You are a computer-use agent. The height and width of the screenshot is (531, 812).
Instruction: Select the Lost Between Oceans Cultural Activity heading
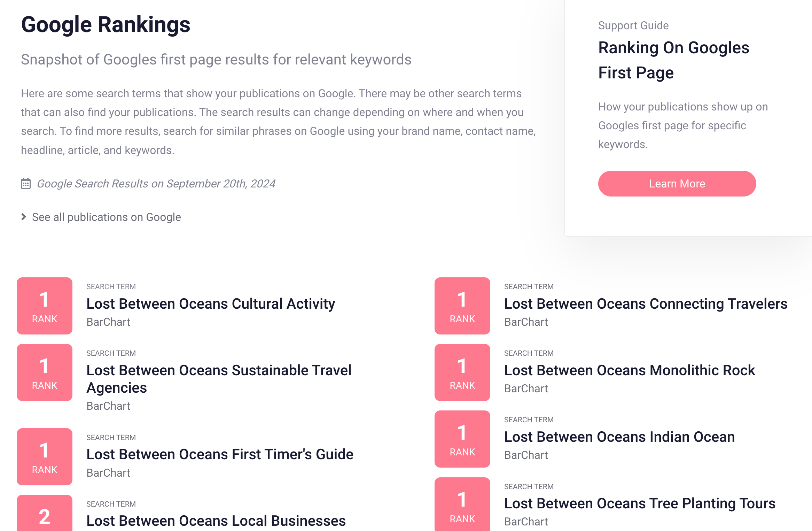pyautogui.click(x=210, y=303)
